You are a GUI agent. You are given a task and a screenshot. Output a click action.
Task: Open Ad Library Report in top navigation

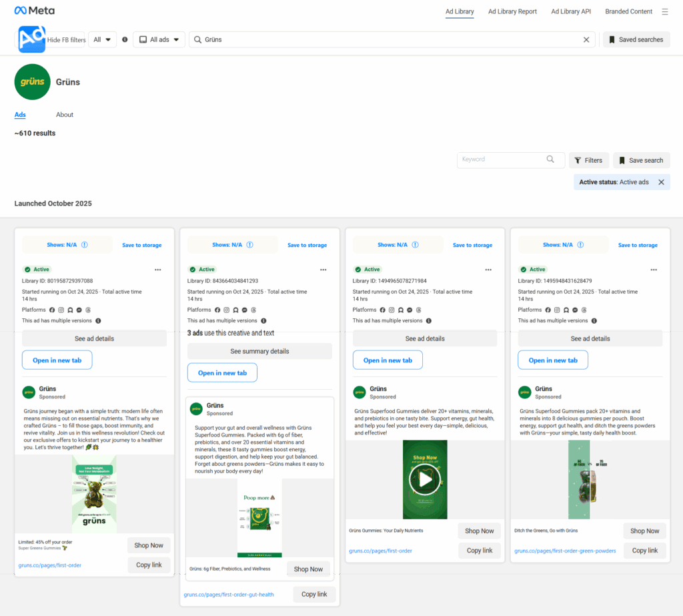[512, 11]
